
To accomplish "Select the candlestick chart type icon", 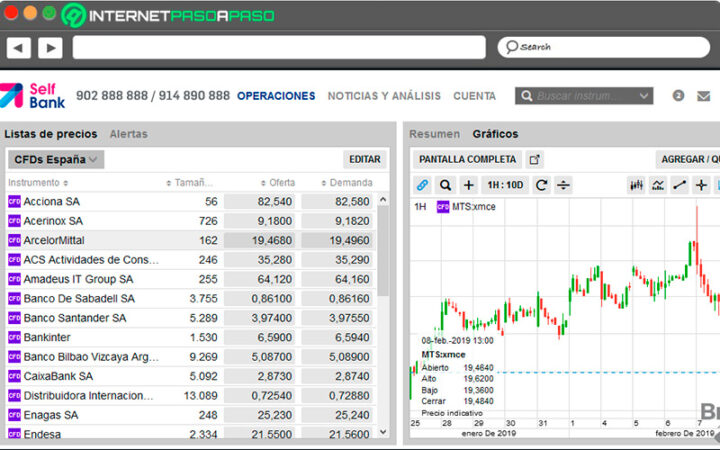I will tap(636, 185).
